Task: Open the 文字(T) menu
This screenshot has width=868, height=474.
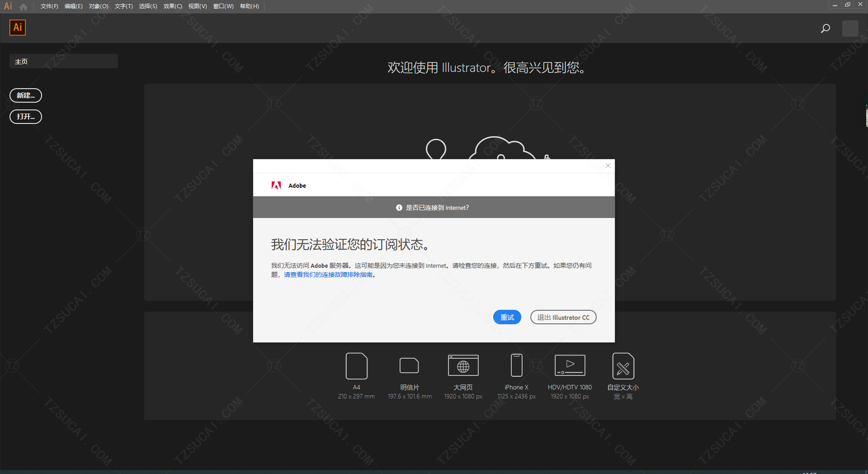Action: tap(123, 6)
